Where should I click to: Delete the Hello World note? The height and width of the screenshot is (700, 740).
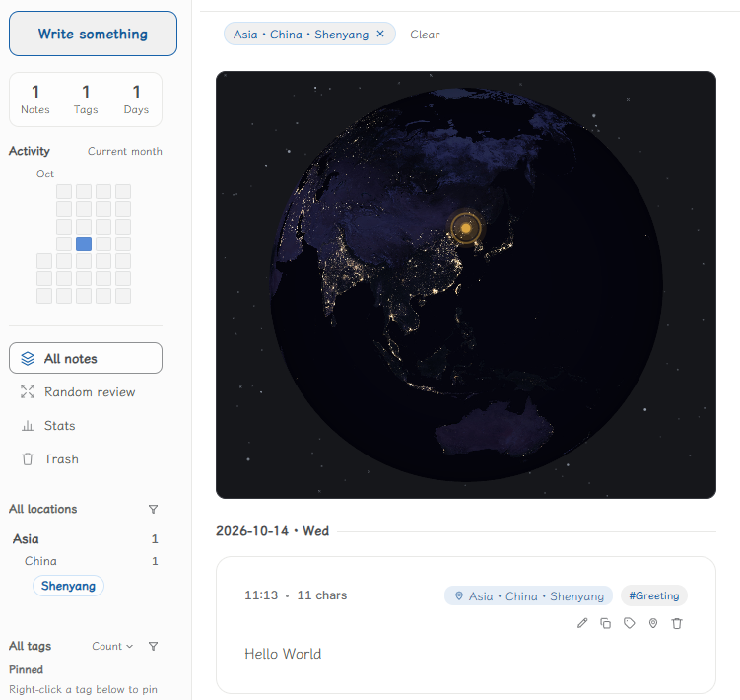pyautogui.click(x=677, y=623)
